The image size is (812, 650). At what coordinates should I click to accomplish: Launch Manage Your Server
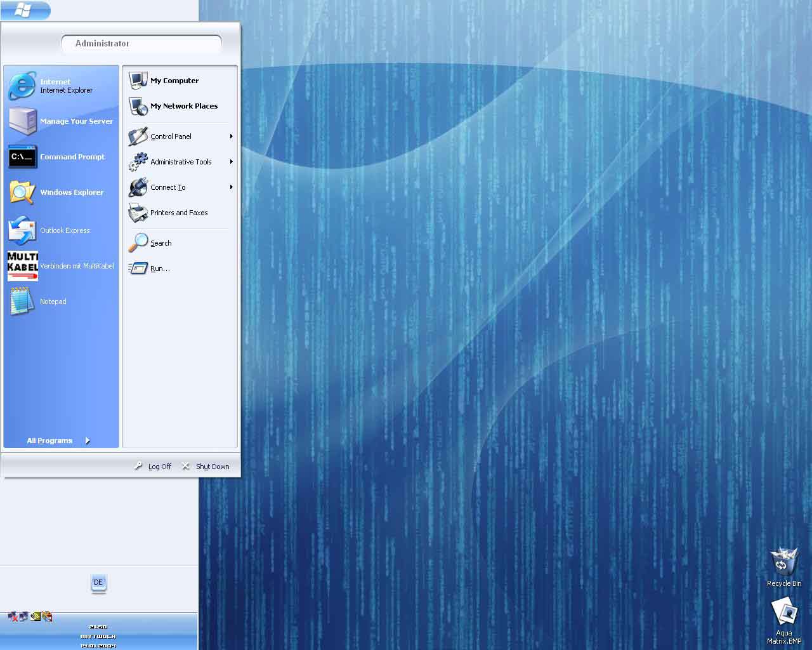(x=62, y=121)
